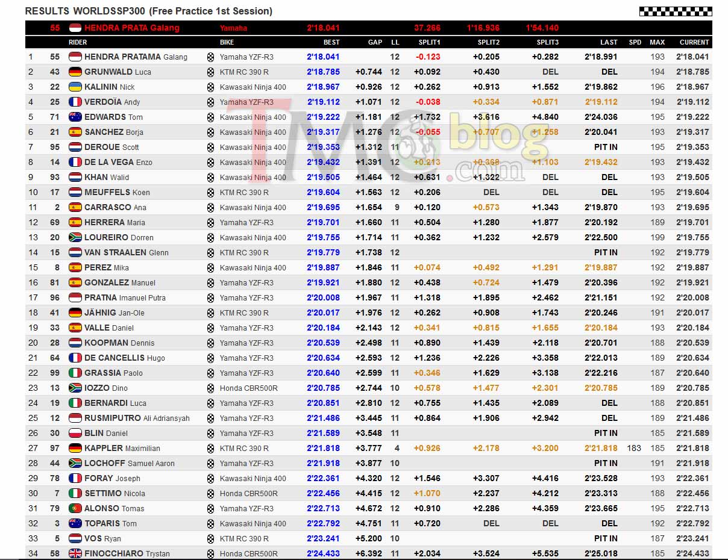Click the LAST column header
728x560 pixels.
coord(609,42)
